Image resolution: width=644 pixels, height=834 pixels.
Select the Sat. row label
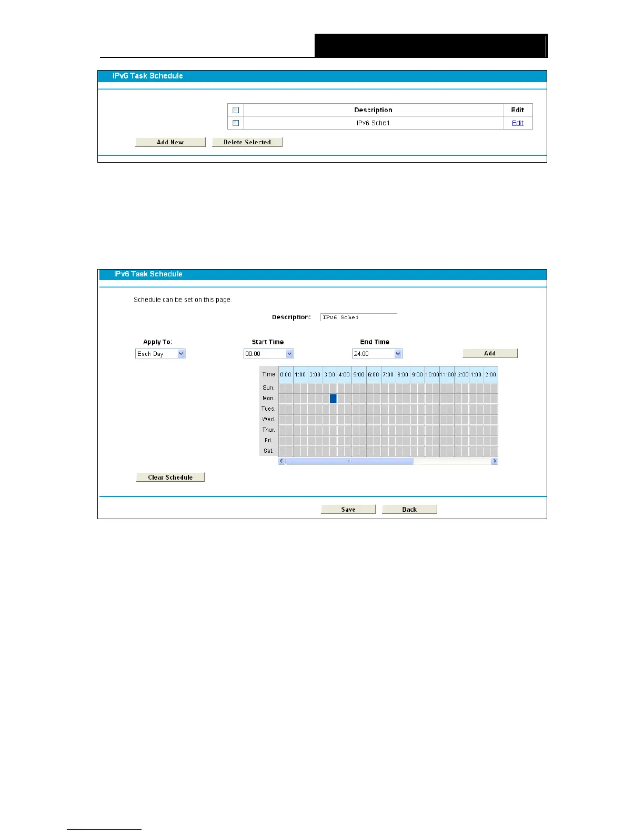[268, 451]
